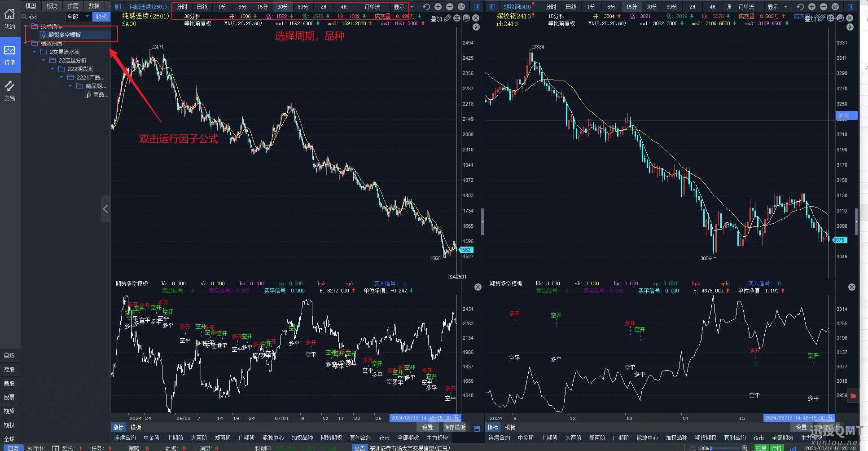The height and width of the screenshot is (451, 868).
Task: Click the 我的 home sidebar icon
Action: [10, 19]
